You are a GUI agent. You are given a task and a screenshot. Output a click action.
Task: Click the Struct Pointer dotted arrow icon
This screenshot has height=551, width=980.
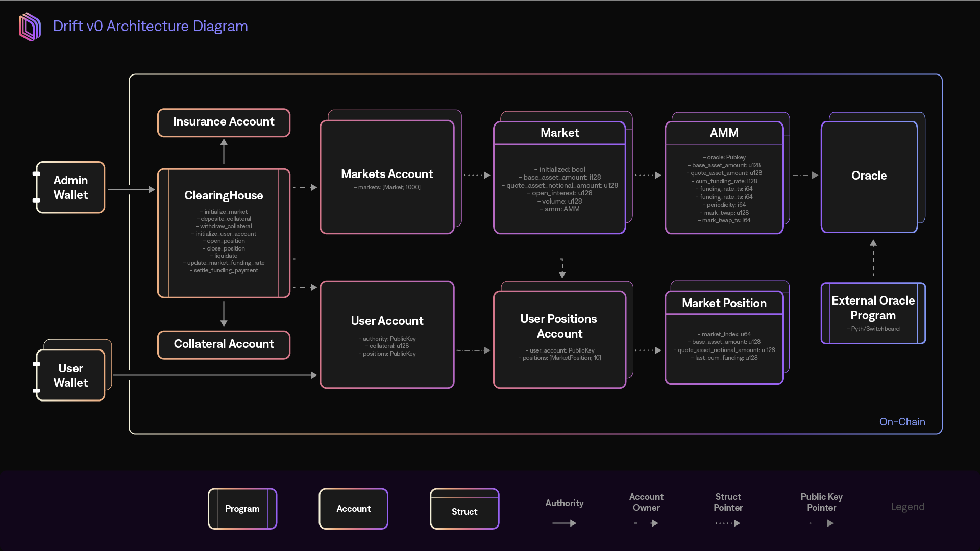pos(728,523)
